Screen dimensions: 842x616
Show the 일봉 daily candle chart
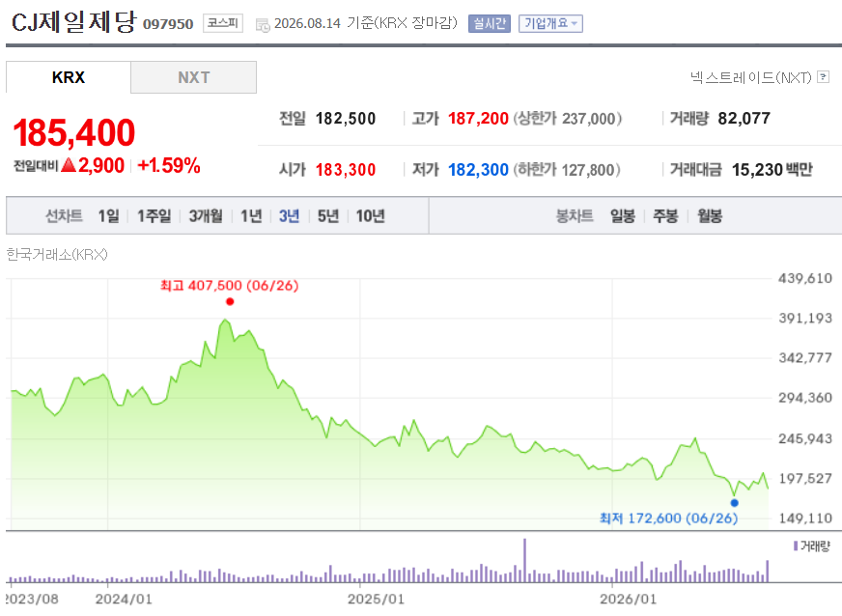click(623, 216)
